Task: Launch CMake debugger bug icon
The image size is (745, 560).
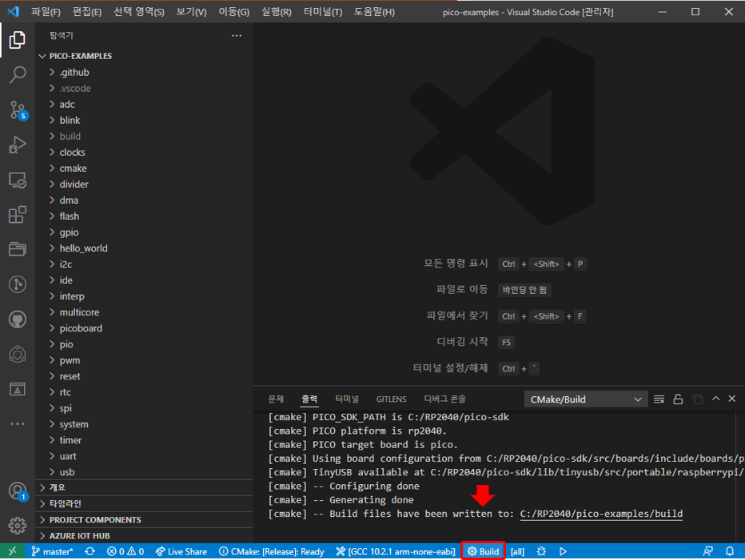Action: pyautogui.click(x=541, y=551)
